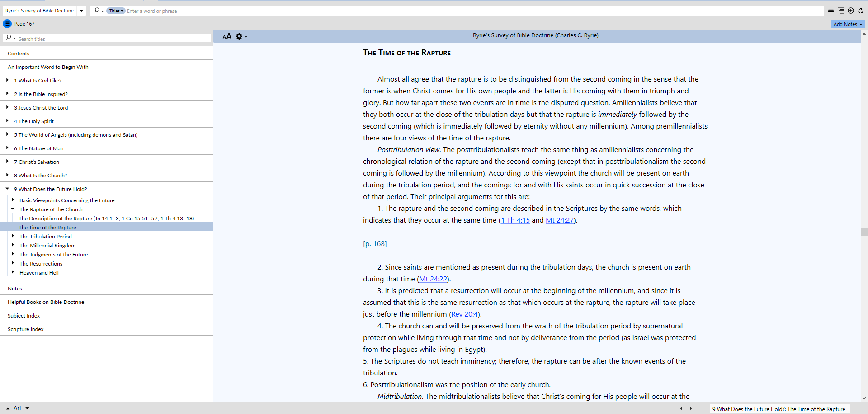
Task: Open An Important Word to Begin With
Action: click(106, 67)
